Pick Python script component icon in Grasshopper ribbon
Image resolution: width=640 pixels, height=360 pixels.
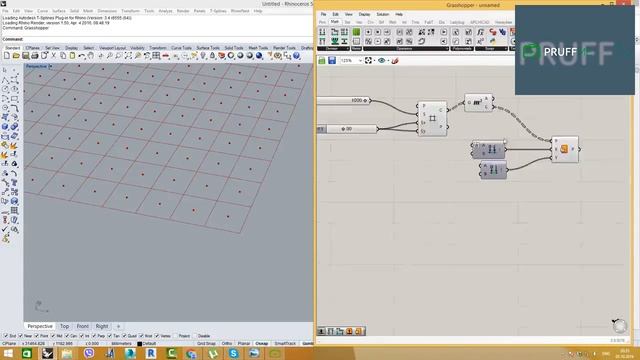tap(493, 41)
